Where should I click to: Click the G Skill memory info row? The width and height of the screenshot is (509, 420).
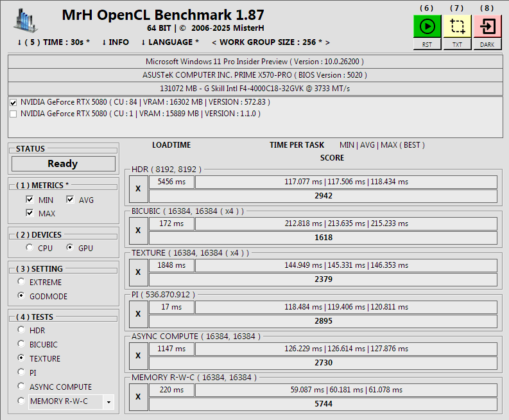tap(255, 89)
